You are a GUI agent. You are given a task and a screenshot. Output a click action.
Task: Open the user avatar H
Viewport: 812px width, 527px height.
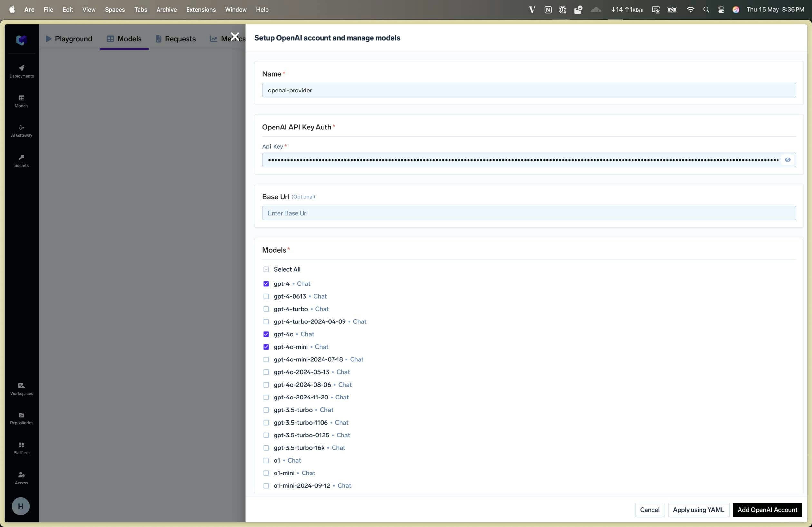tap(21, 506)
